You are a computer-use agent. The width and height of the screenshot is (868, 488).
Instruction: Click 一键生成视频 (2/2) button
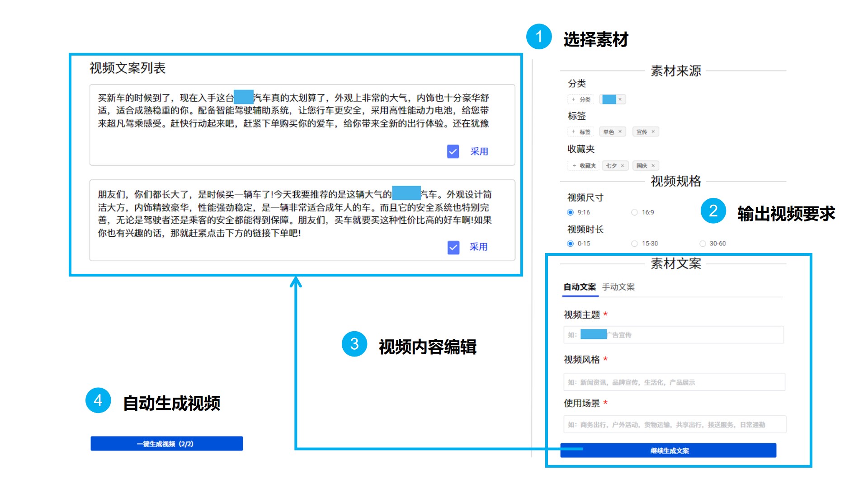[166, 444]
